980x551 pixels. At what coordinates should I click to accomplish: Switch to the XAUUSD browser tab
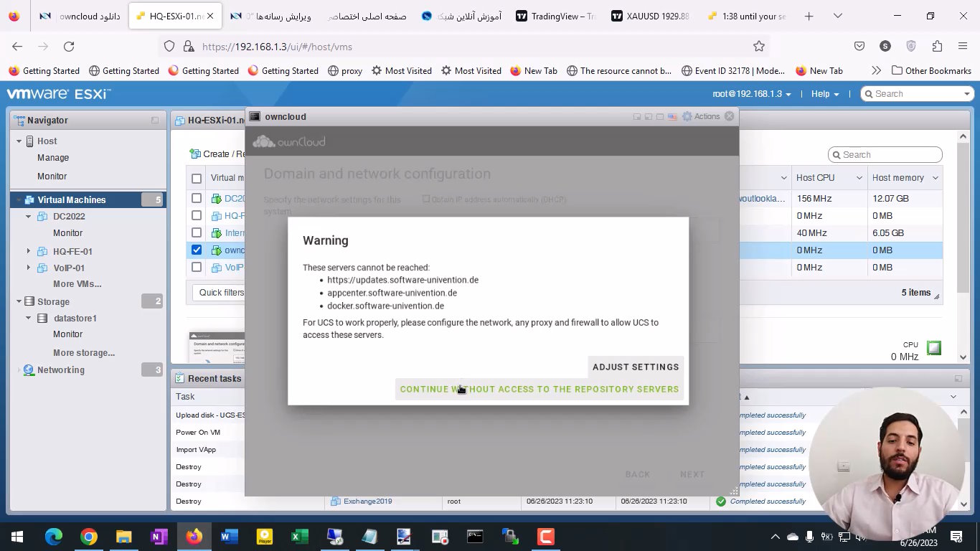650,16
